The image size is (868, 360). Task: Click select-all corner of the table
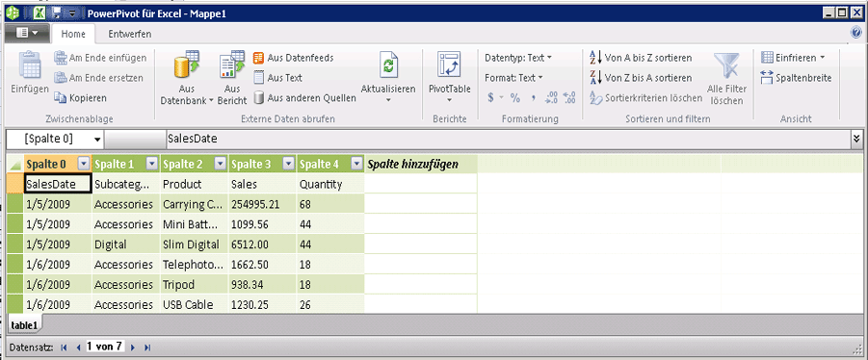(15, 165)
